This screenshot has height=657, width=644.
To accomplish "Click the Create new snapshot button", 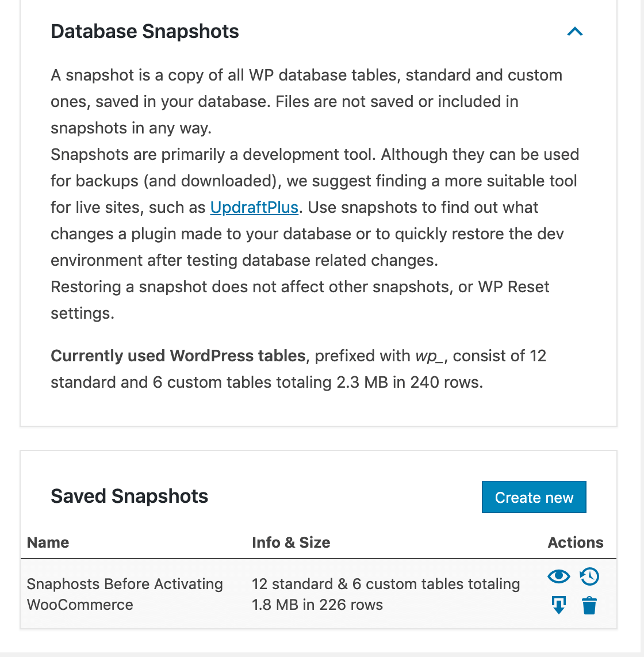I will tap(534, 497).
